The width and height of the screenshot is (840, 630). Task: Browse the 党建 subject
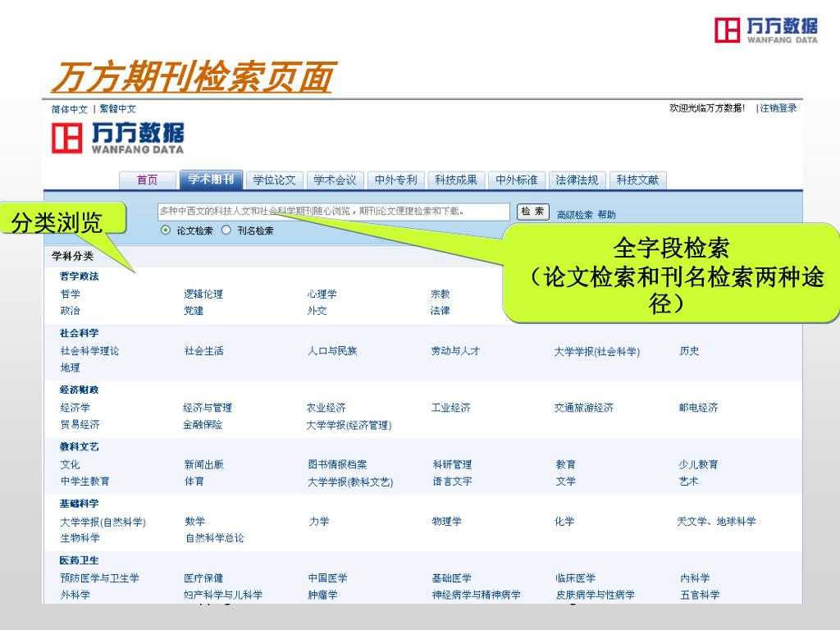194,311
